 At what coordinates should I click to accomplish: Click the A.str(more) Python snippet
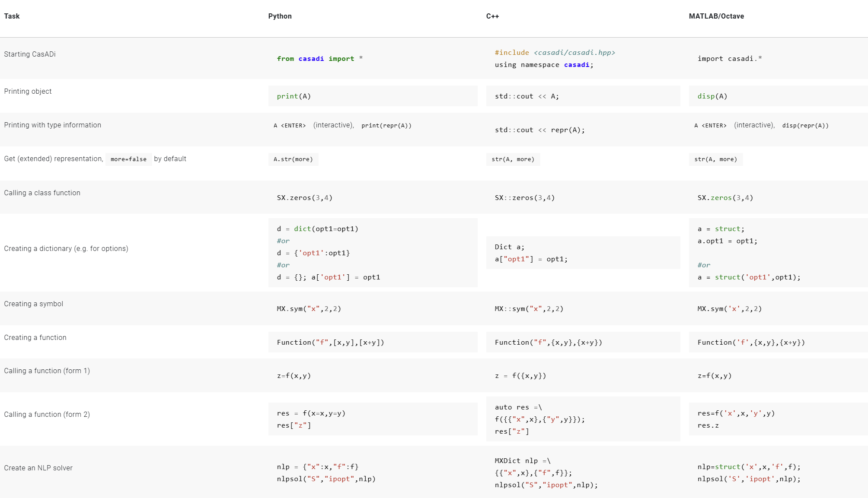(x=293, y=159)
